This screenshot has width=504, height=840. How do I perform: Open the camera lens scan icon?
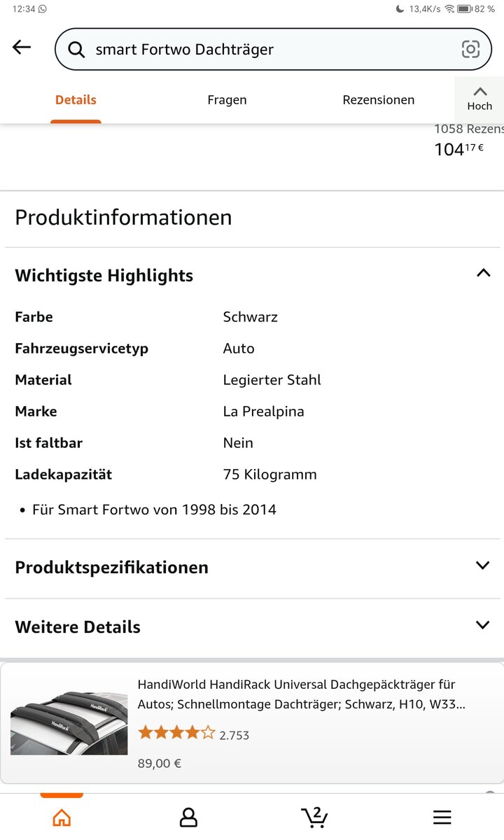click(470, 49)
